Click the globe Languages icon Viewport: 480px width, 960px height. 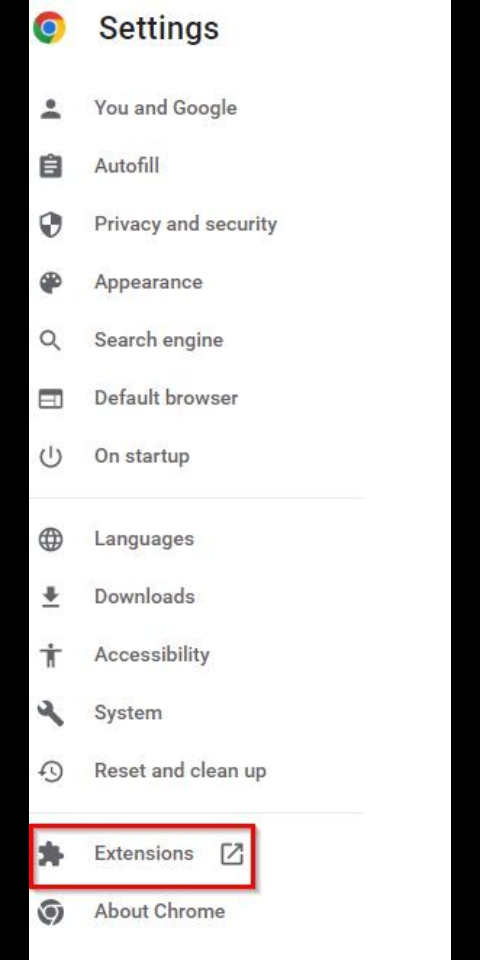click(50, 539)
